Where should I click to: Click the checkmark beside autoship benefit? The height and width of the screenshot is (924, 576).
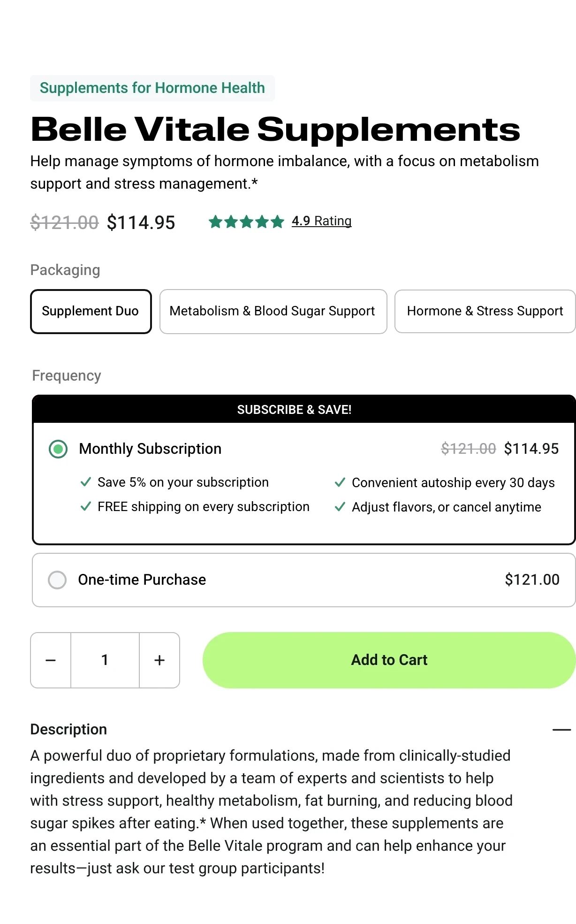point(340,482)
